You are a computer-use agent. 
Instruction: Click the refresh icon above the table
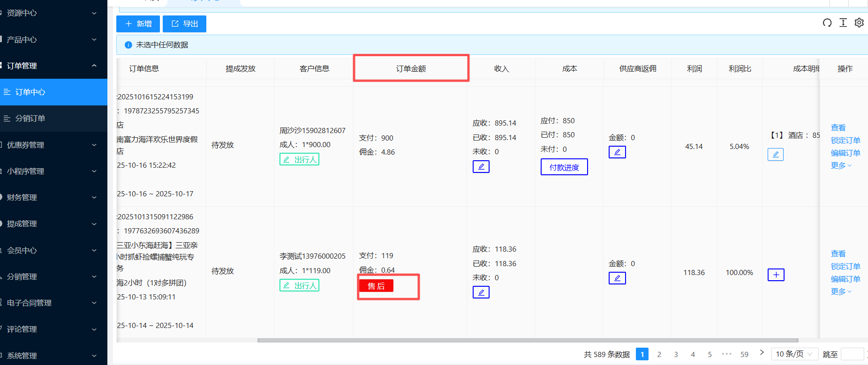coord(827,23)
